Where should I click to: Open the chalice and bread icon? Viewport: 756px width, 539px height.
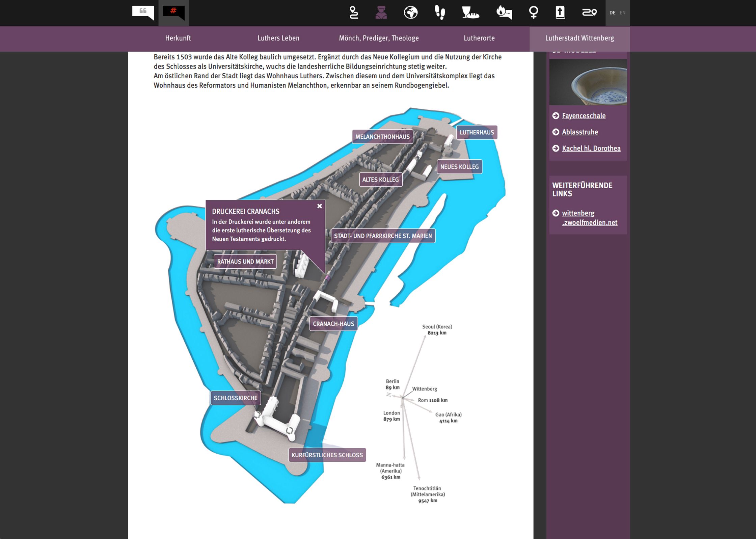(x=470, y=13)
